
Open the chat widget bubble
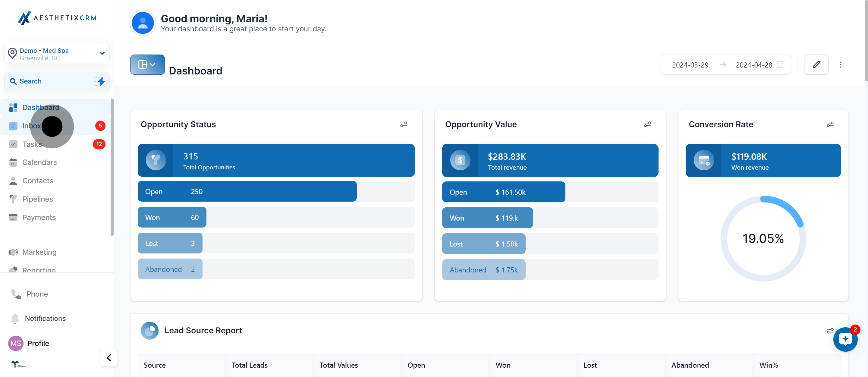[845, 339]
